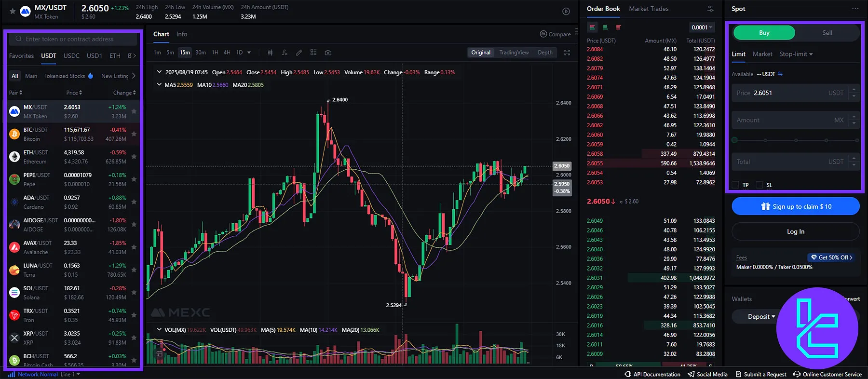This screenshot has width=868, height=379.
Task: Click the amount percentage slider handle
Action: point(734,140)
